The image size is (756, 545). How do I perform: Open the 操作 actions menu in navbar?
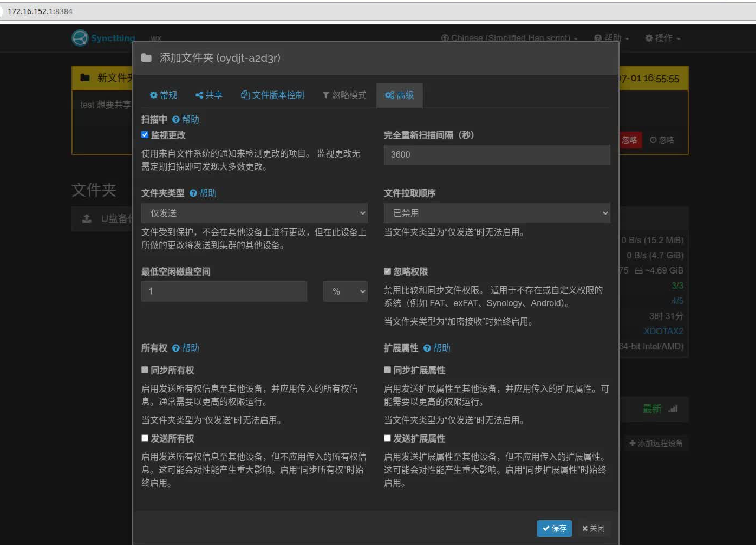pos(663,38)
